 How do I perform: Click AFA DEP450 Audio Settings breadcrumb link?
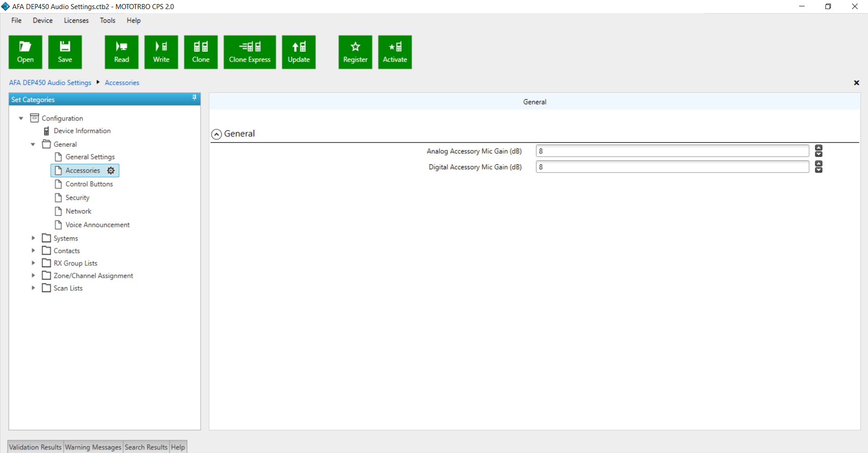tap(50, 82)
